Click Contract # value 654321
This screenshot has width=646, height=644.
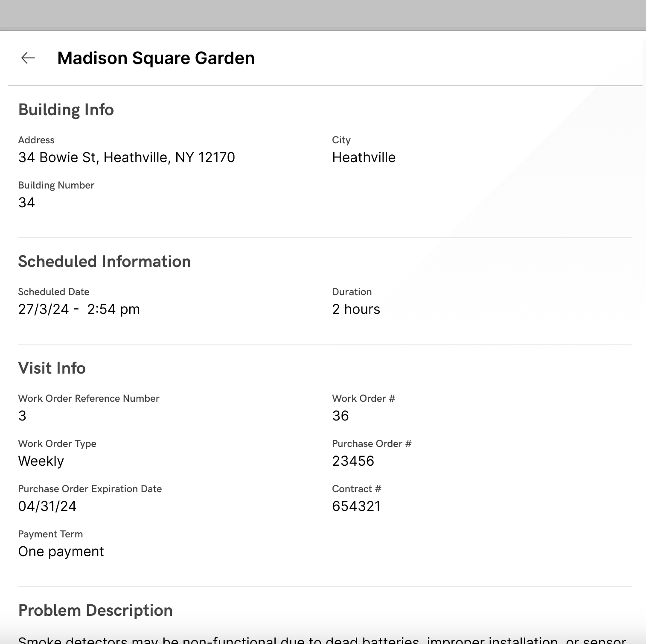click(x=356, y=506)
